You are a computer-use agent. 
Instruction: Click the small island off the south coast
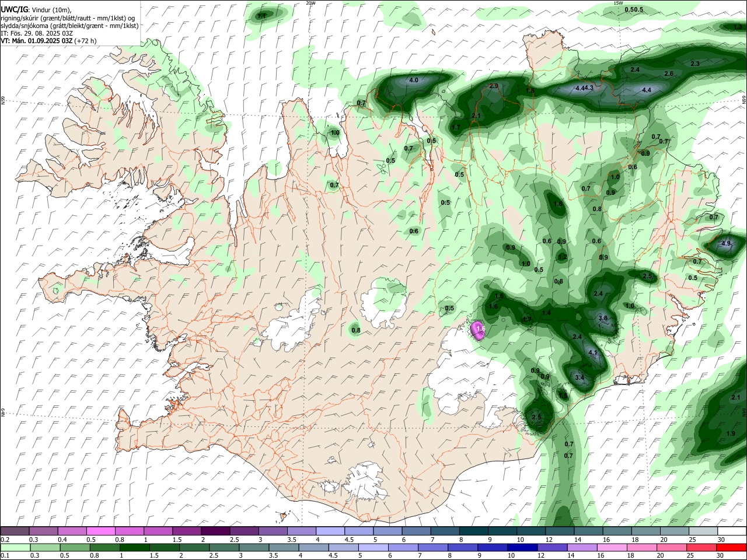point(285,516)
